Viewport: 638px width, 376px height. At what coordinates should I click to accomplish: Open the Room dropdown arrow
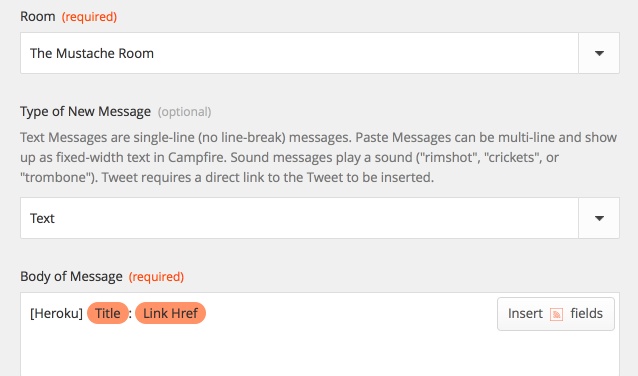coord(599,53)
